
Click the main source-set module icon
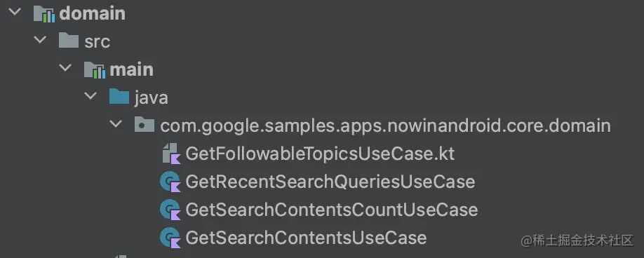(x=95, y=69)
